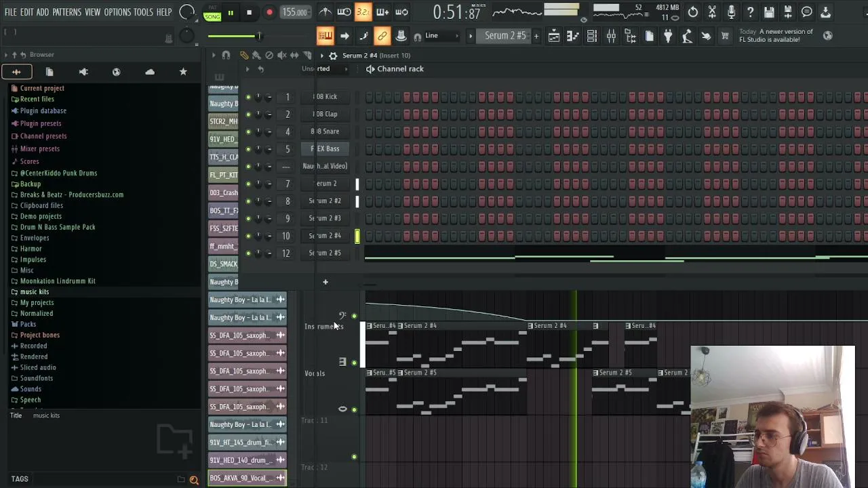Click the globe news icon
This screenshot has width=868, height=488.
click(827, 35)
